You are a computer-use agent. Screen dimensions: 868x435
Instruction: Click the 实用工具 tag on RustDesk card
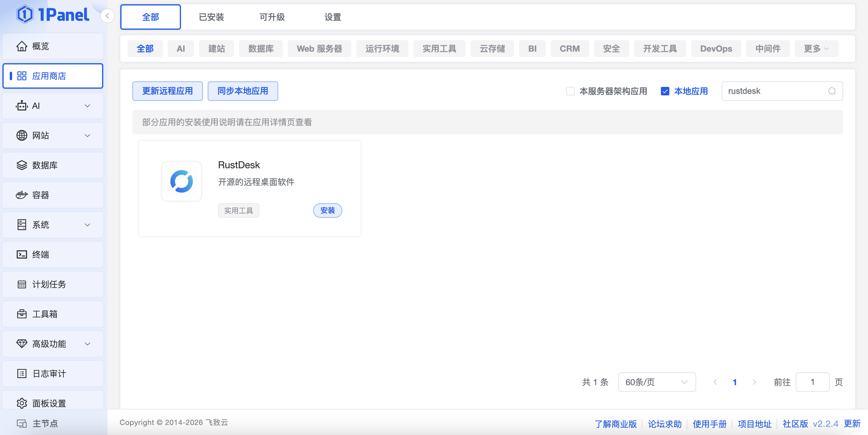point(239,211)
